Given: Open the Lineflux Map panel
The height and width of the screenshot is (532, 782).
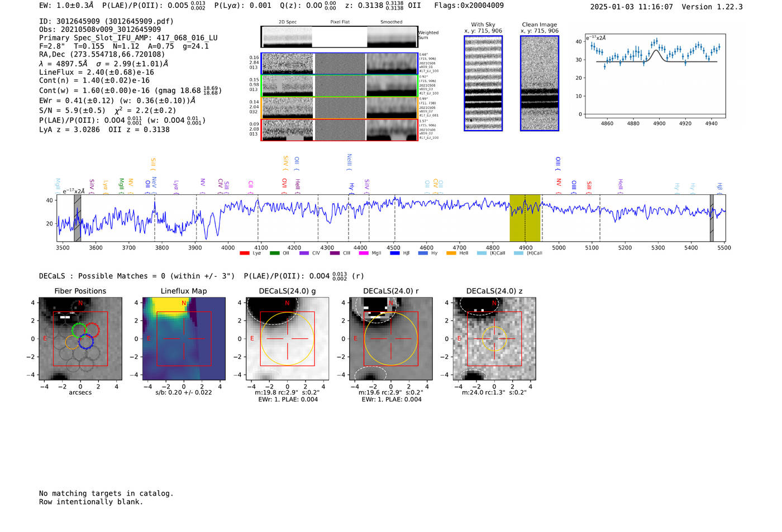Looking at the screenshot, I should pyautogui.click(x=184, y=339).
